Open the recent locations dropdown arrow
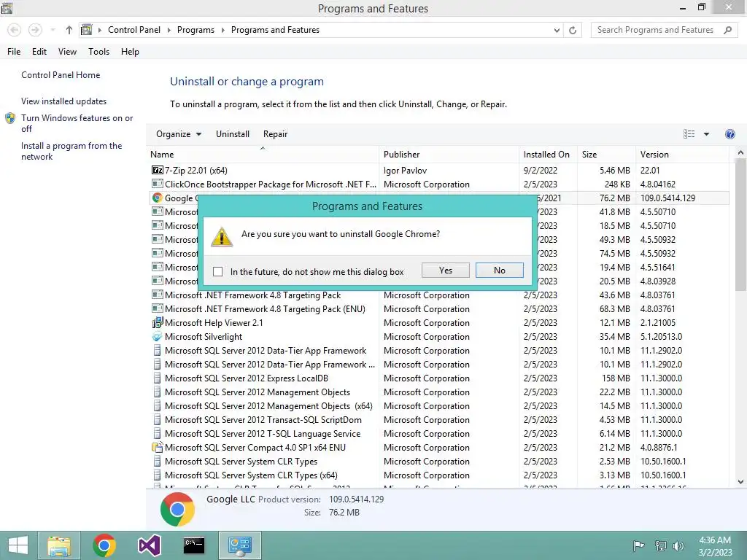 [x=53, y=30]
